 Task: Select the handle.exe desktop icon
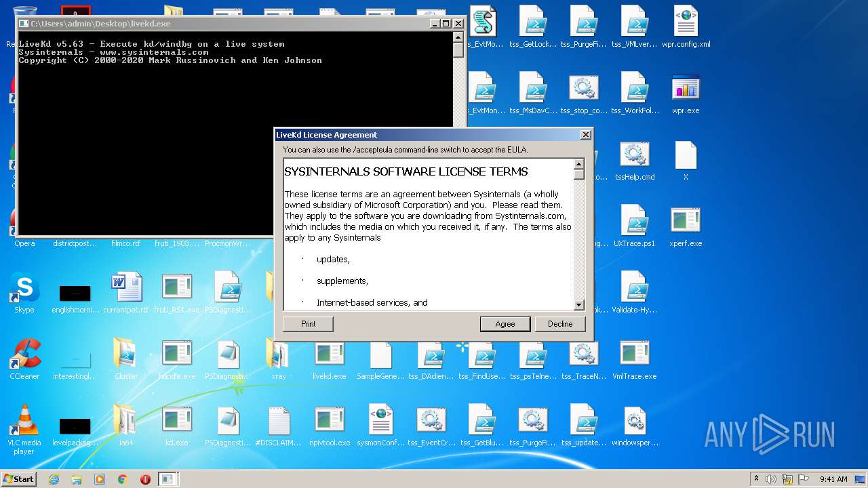pos(177,360)
